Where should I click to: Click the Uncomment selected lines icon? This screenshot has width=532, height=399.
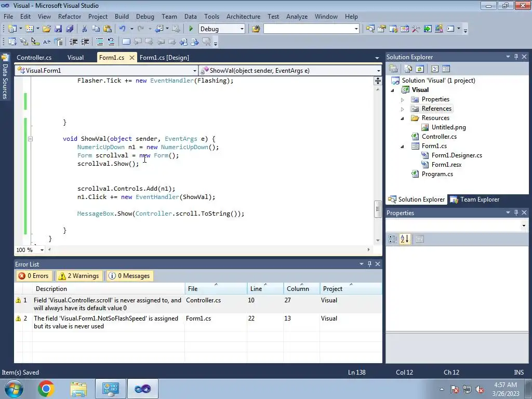point(111,42)
